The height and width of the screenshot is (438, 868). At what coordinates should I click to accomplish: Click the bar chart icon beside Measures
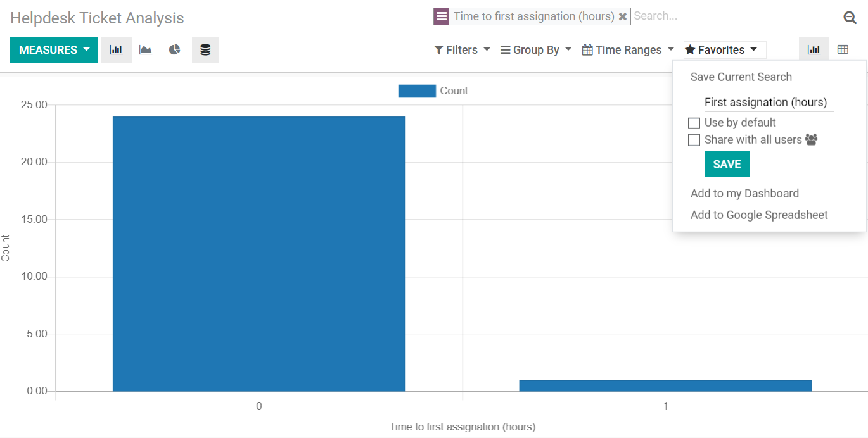117,49
